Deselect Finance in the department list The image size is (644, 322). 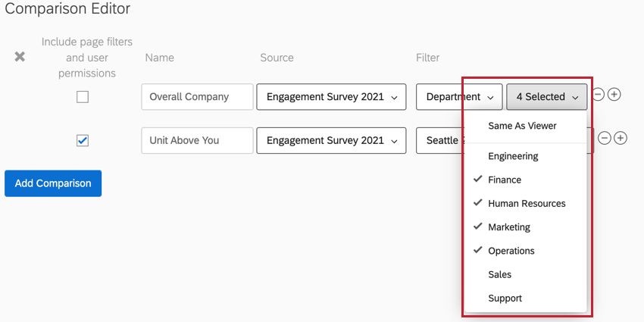(505, 180)
